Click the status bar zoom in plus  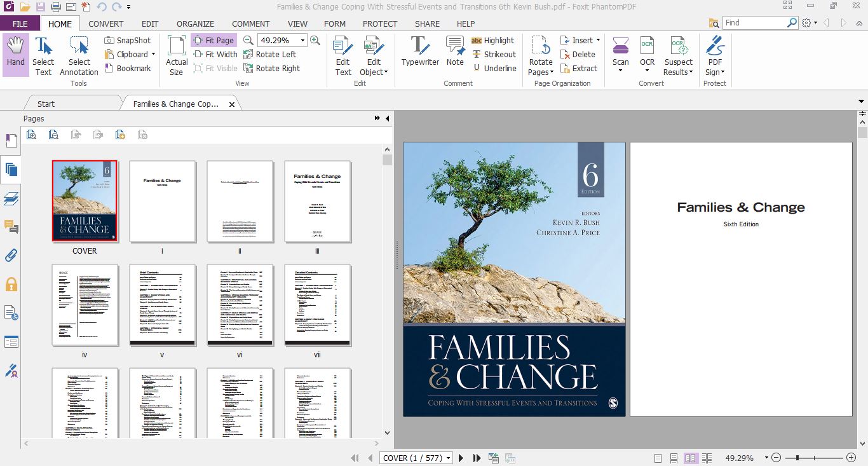click(851, 458)
